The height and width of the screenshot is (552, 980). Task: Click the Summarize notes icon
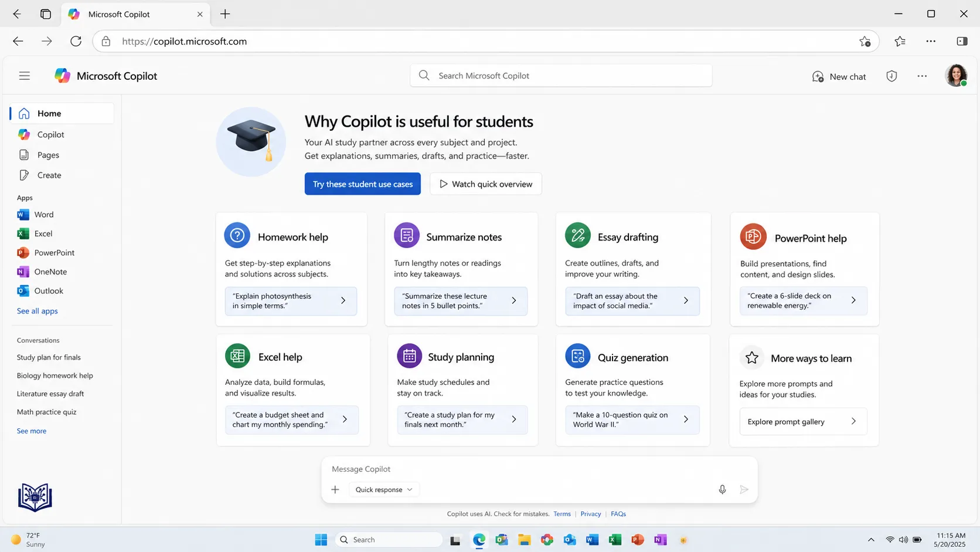[407, 236]
